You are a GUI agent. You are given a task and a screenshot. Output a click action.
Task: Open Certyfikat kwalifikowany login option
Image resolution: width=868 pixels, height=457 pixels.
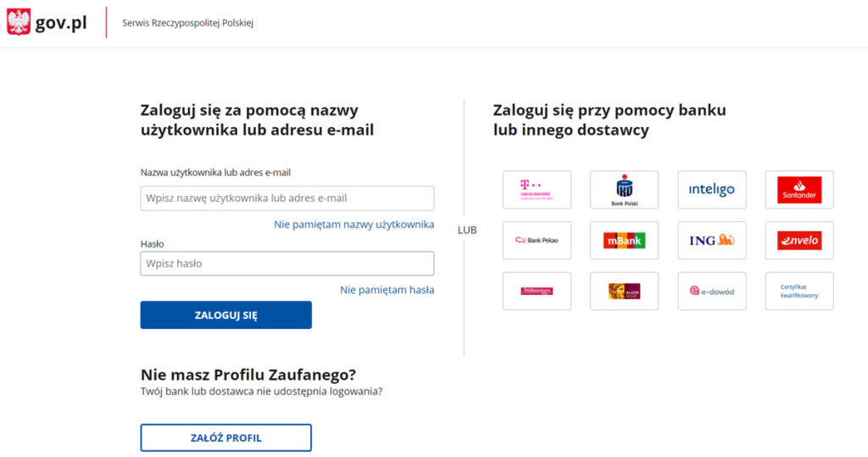799,291
